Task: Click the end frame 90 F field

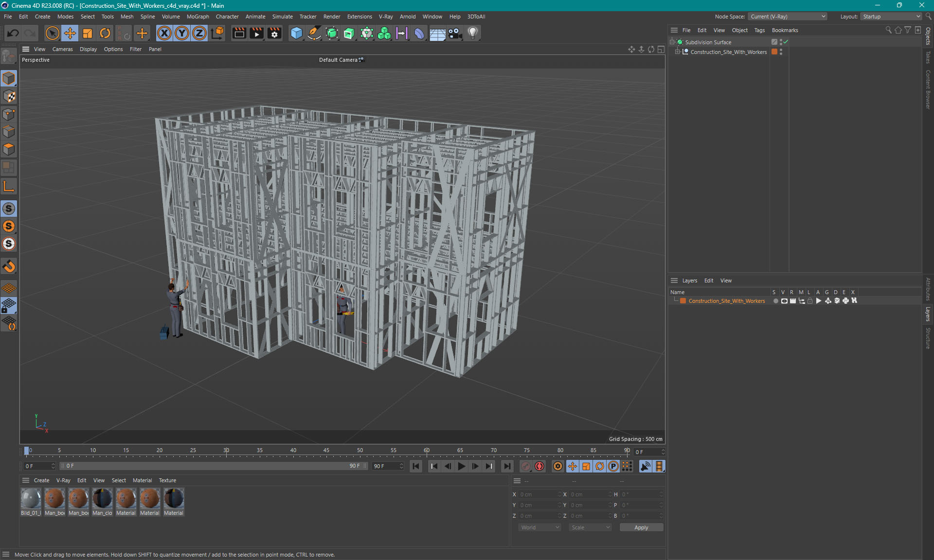Action: coord(388,466)
